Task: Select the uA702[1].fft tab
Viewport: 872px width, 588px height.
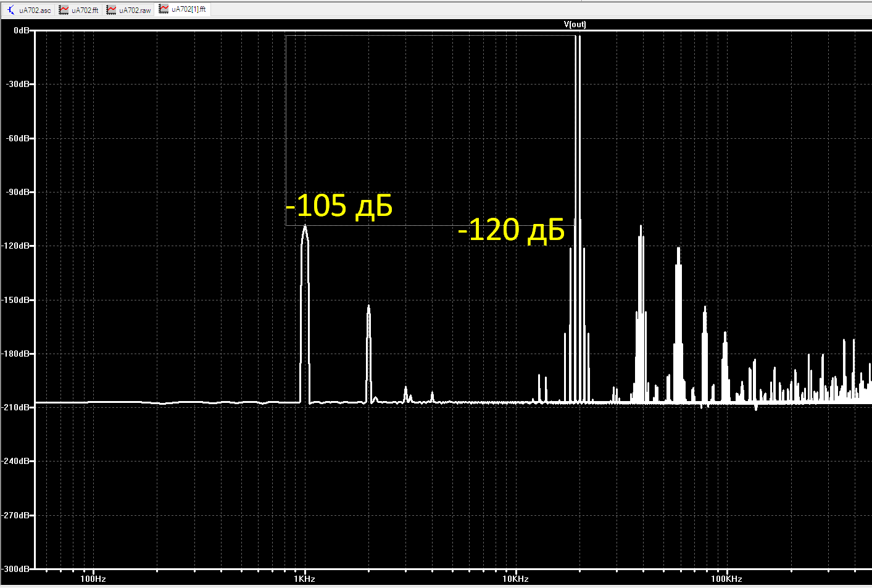Action: pos(183,9)
